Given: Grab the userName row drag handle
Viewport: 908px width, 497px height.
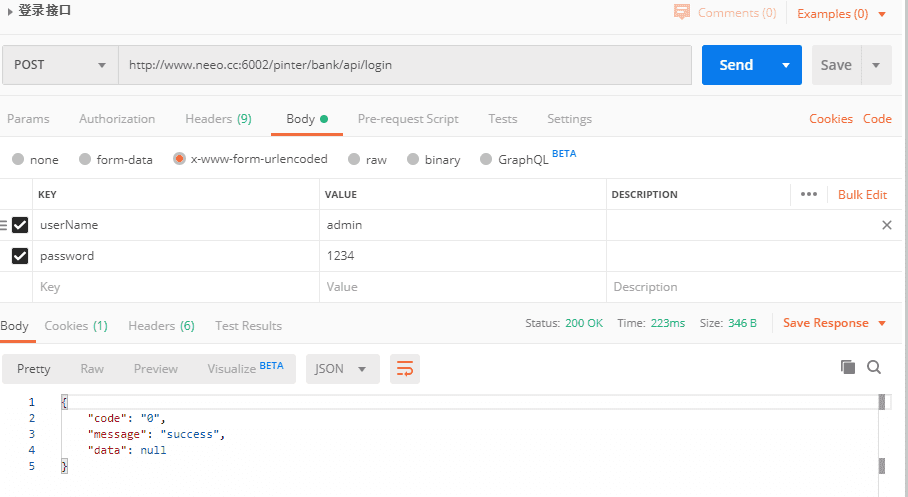Looking at the screenshot, I should tap(3, 225).
